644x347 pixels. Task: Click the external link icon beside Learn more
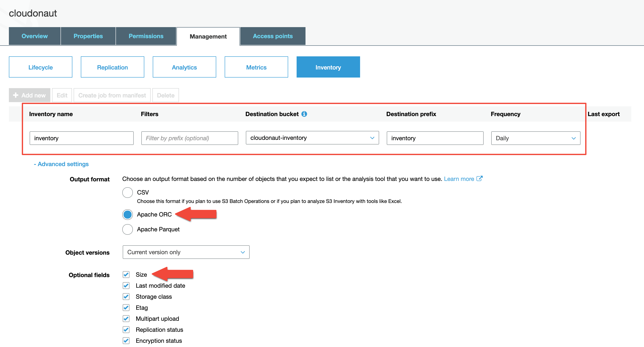click(479, 179)
